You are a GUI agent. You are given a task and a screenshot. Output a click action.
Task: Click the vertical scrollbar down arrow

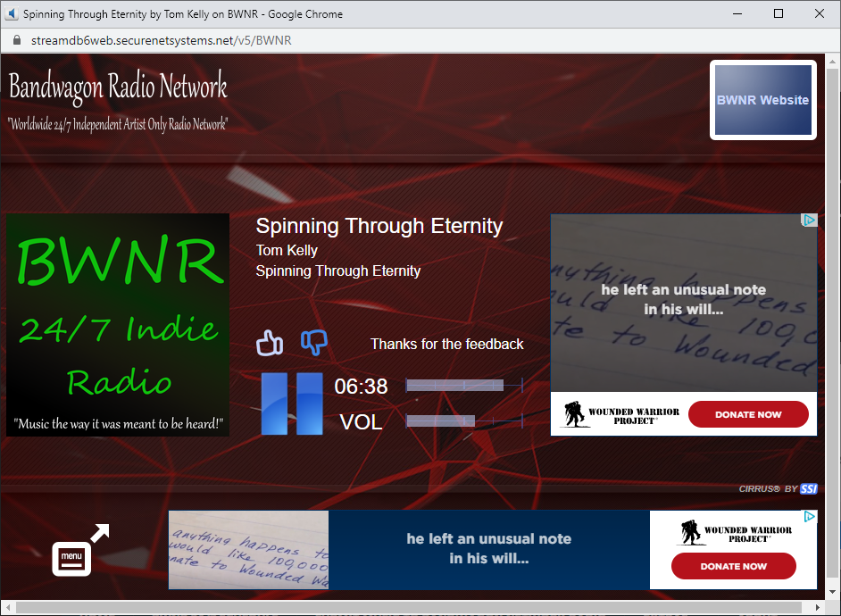coord(832,592)
